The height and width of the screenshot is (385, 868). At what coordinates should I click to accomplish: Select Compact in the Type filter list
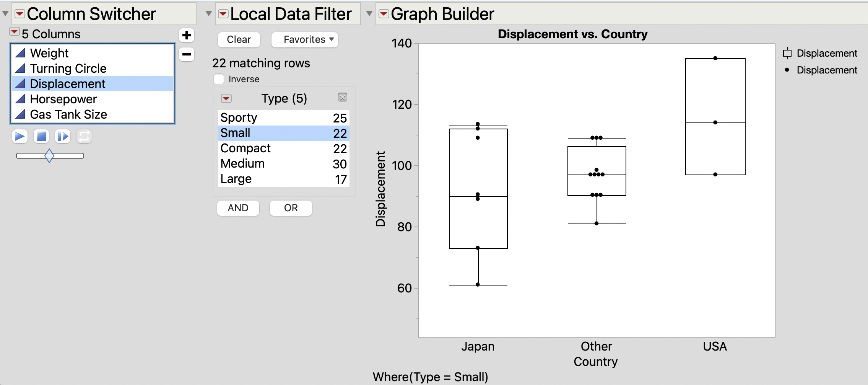[245, 148]
